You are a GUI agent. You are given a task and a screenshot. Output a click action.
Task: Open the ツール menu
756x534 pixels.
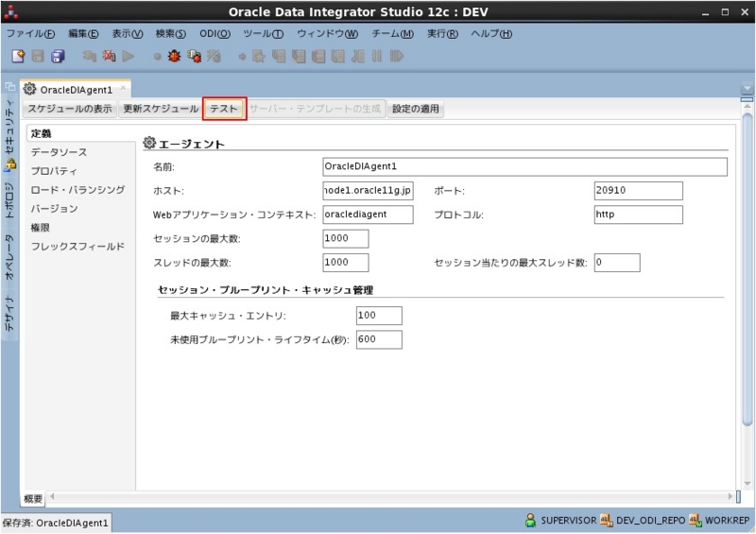click(264, 34)
